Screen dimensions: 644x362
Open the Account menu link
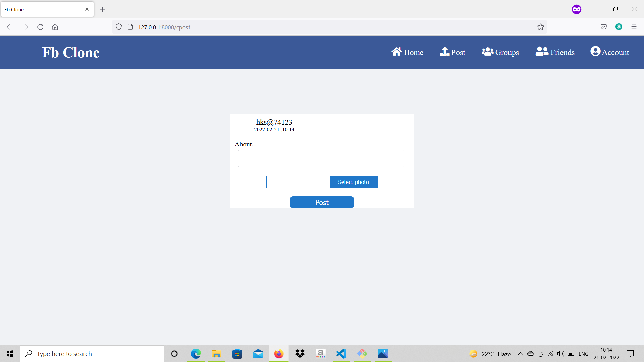[x=610, y=52]
